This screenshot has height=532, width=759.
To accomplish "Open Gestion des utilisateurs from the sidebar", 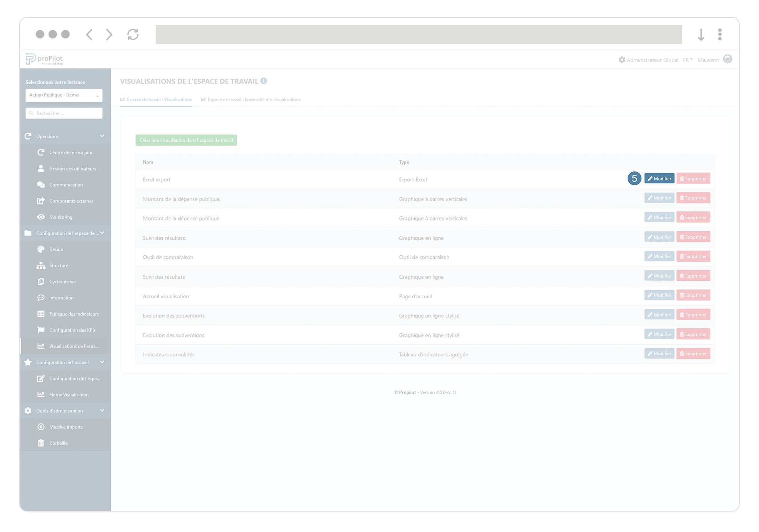I will (x=72, y=168).
